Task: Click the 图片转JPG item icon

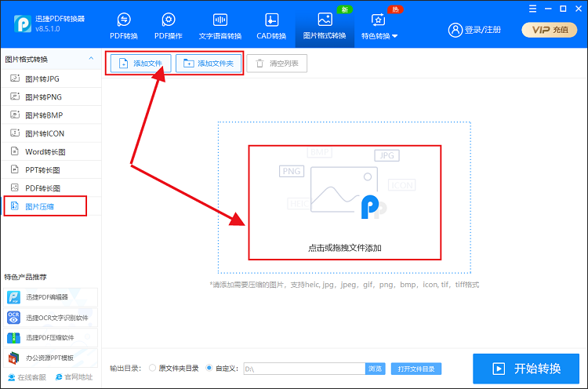Action: pos(15,78)
